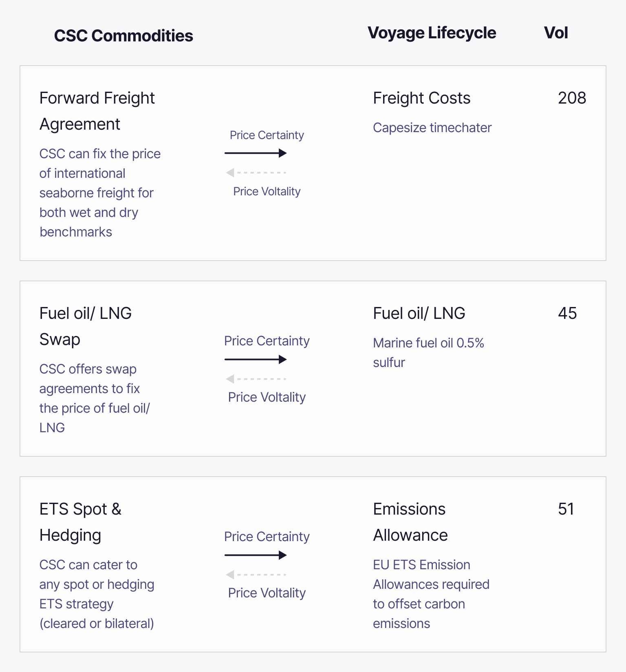Open the ETS Spot & Hedging title
Screen dimensions: 626x672
coord(81,522)
